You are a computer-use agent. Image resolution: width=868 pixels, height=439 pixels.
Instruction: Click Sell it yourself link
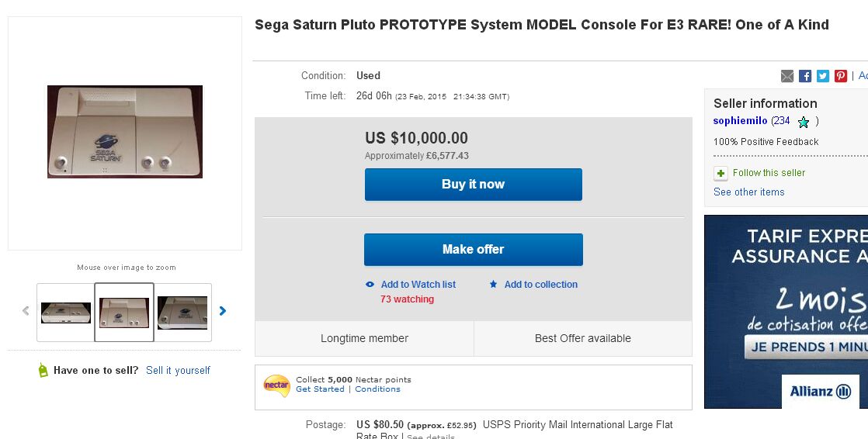click(x=178, y=371)
